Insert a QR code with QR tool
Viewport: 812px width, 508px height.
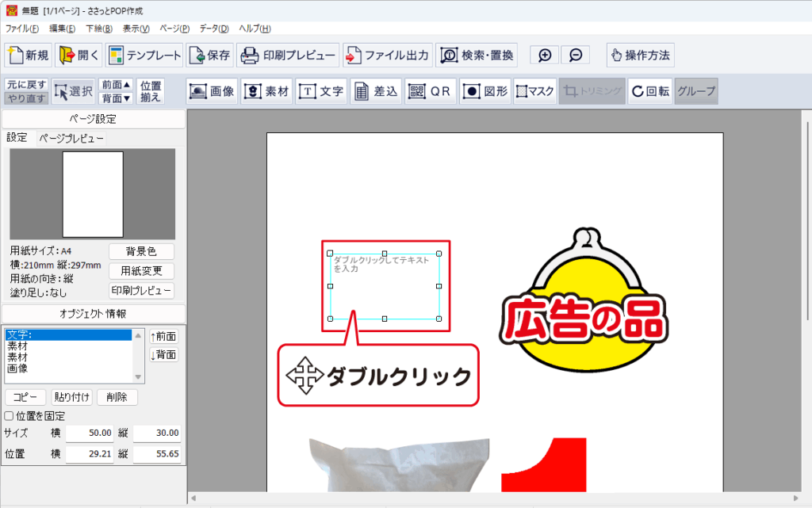click(430, 91)
